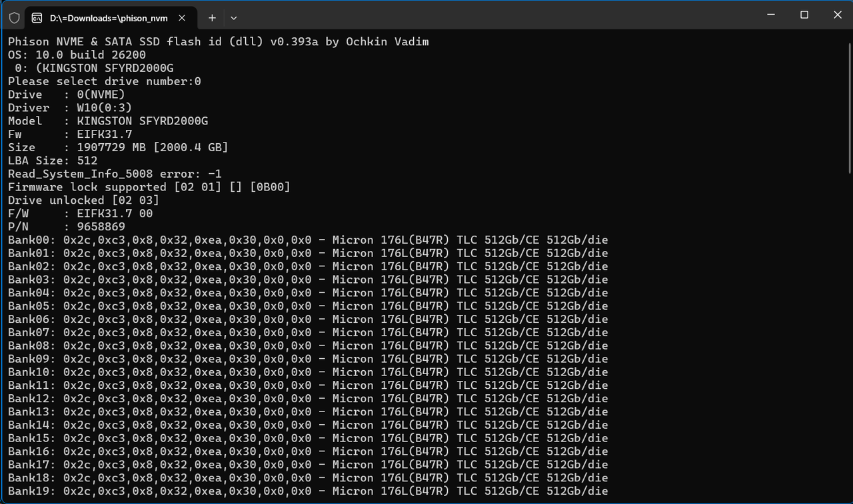Image resolution: width=853 pixels, height=504 pixels.
Task: Open a new terminal tab
Action: (212, 17)
